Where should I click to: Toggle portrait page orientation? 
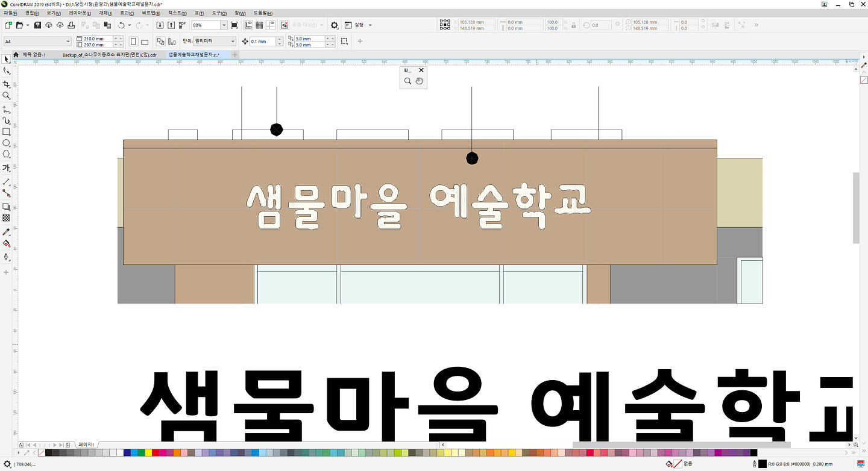[x=134, y=42]
